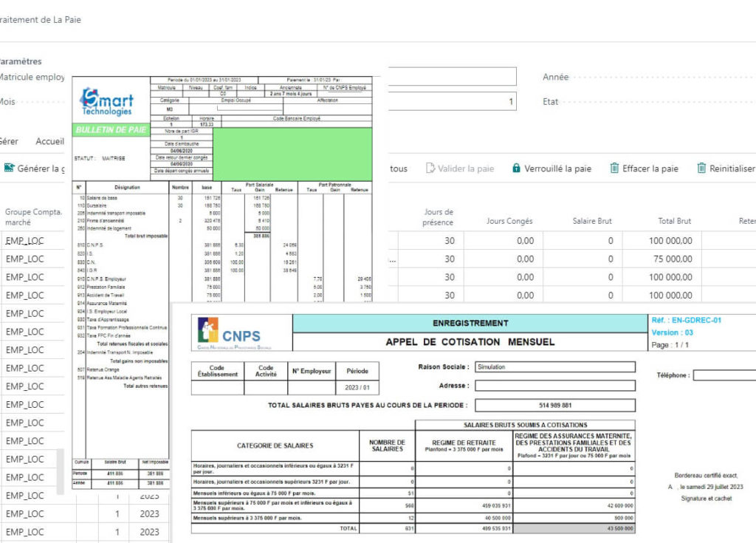Click the Matricule employé input field
Screen dimensions: 756x543
coord(453,76)
